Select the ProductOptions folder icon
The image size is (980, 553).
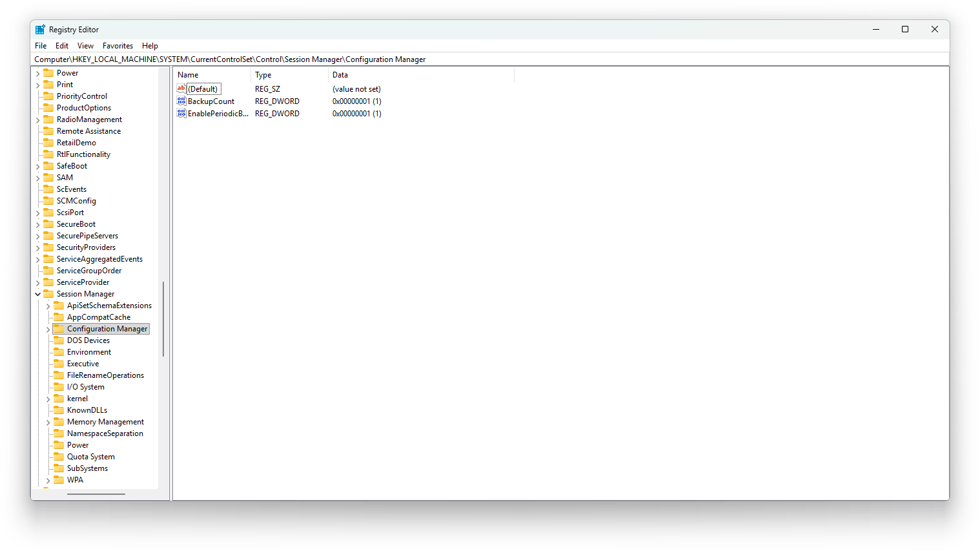[48, 107]
